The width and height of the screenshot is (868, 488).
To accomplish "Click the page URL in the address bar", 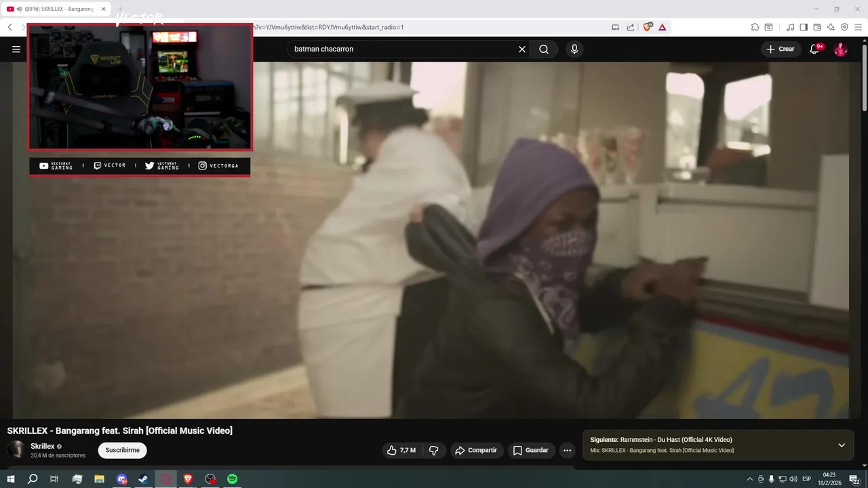I will point(328,27).
